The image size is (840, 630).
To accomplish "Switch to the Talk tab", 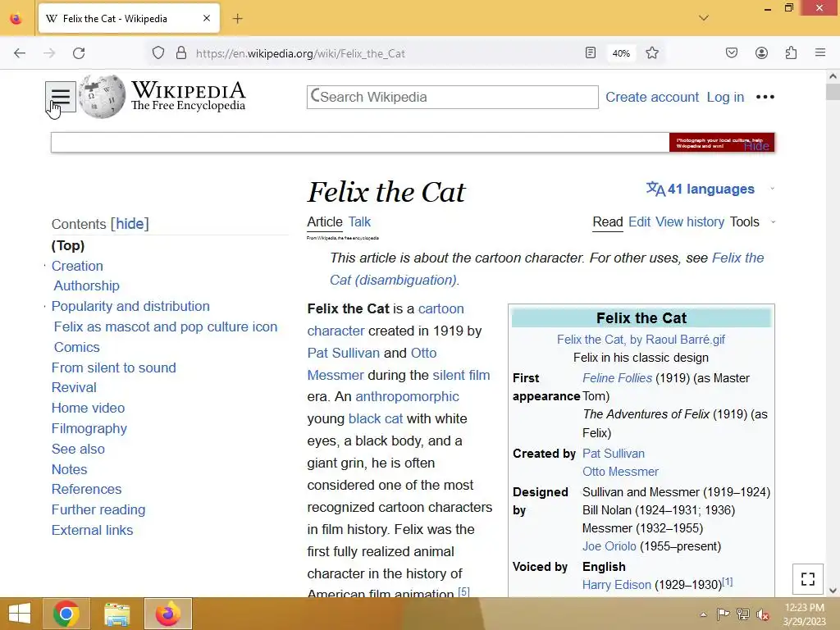I will (359, 221).
